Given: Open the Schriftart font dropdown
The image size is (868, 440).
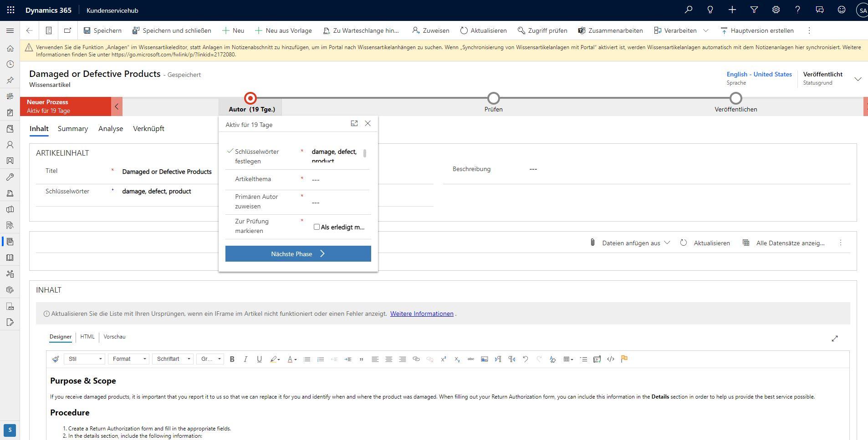Looking at the screenshot, I should pyautogui.click(x=173, y=359).
